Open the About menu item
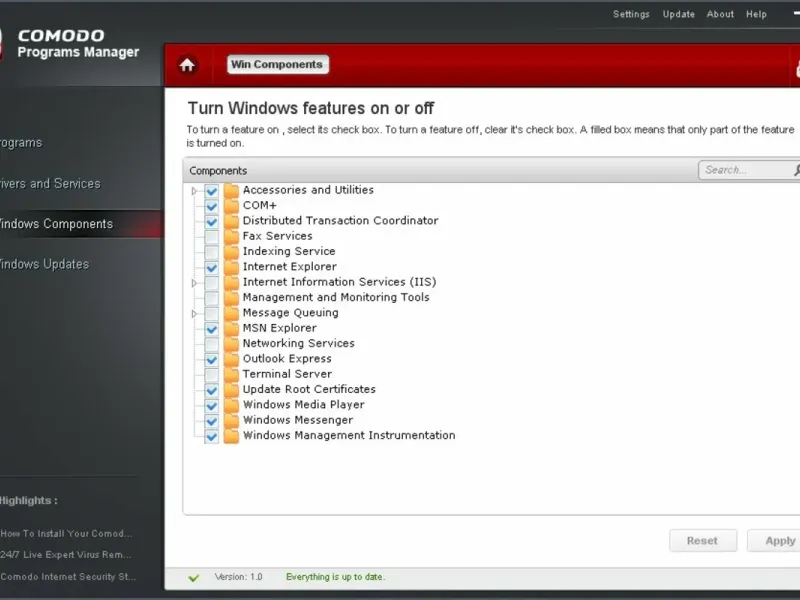Image resolution: width=800 pixels, height=600 pixels. 720,14
